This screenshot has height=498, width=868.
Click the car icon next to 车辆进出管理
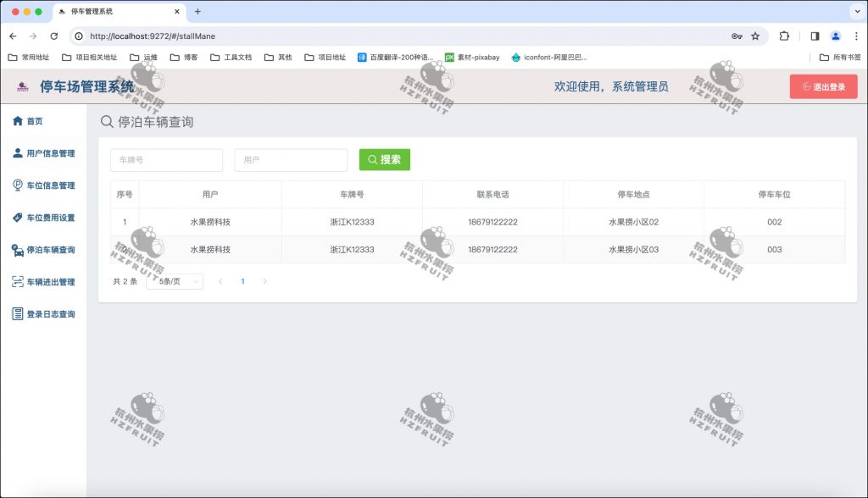click(x=18, y=282)
